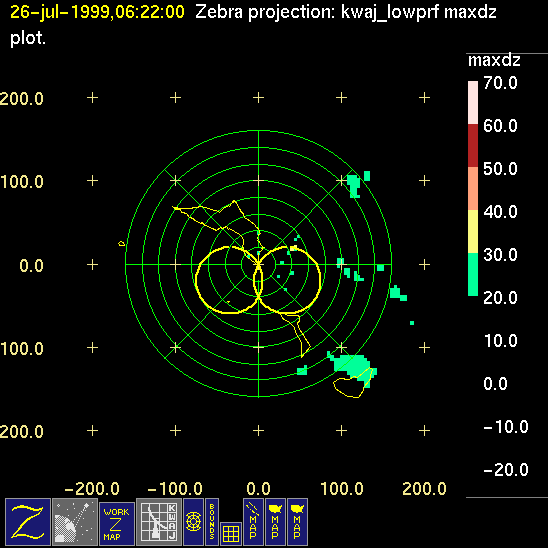Click the BOUNDS icon
The height and width of the screenshot is (548, 548).
point(212,522)
